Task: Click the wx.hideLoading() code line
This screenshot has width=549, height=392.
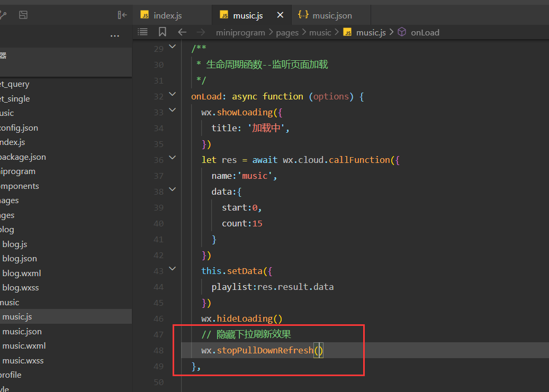Action: 241,318
